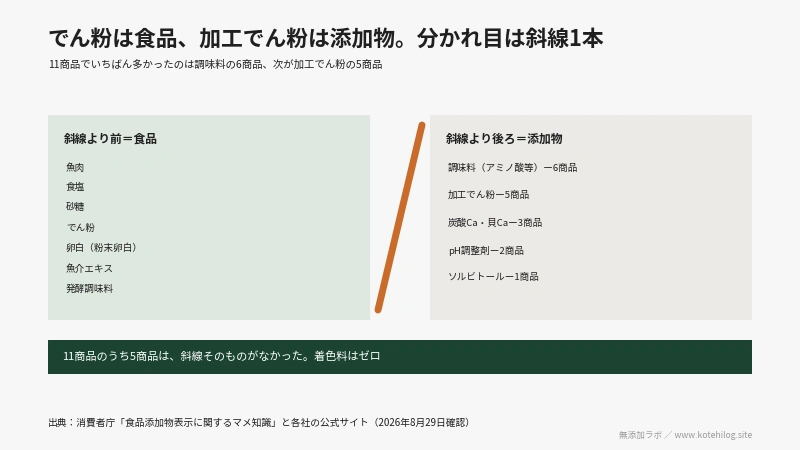Click 'でん粉' in the food list

(81, 227)
